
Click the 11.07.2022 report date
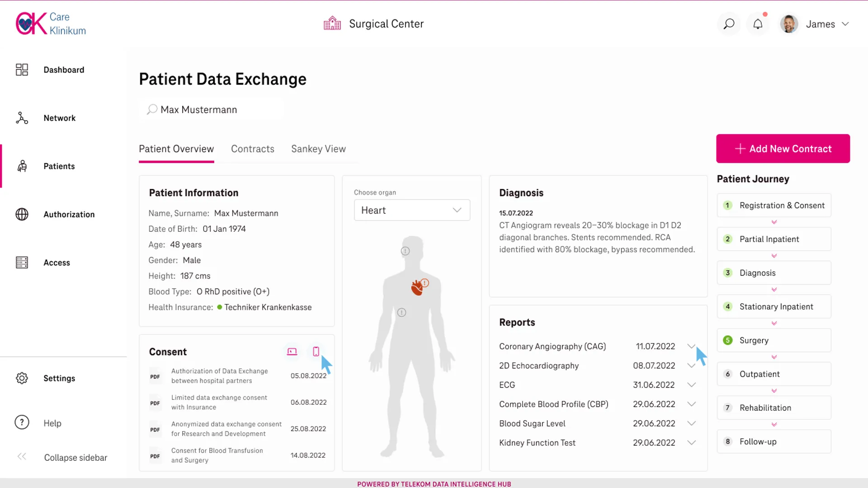point(655,346)
